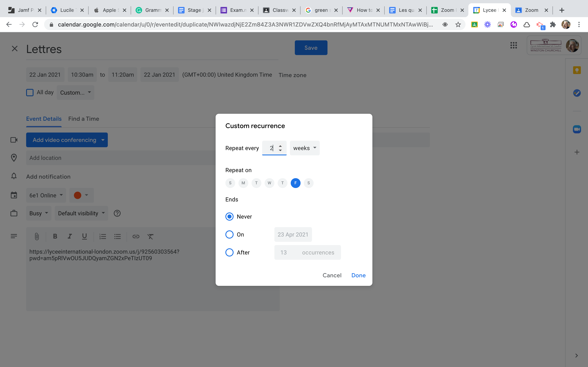This screenshot has width=588, height=367.
Task: Switch to the Find a Time tab
Action: [x=84, y=119]
